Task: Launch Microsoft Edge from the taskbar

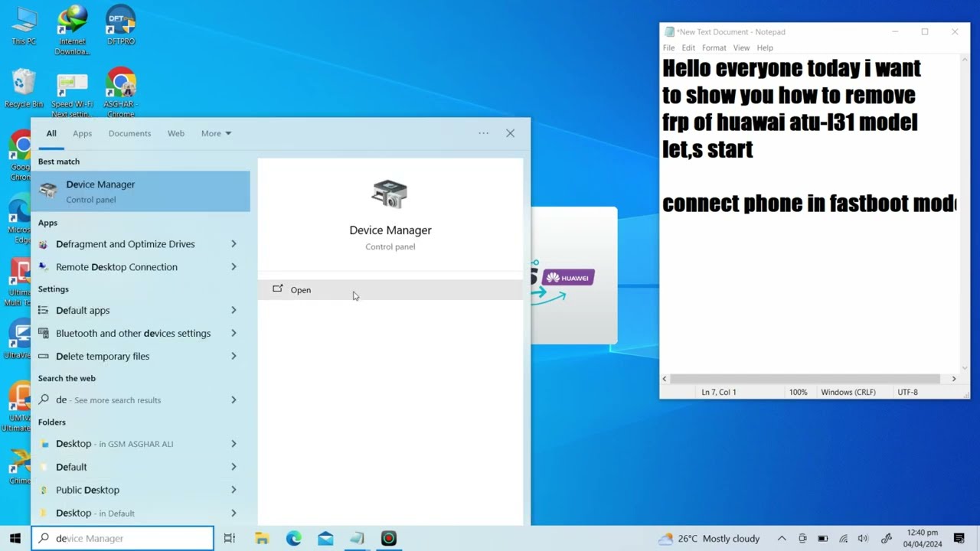Action: pyautogui.click(x=294, y=539)
